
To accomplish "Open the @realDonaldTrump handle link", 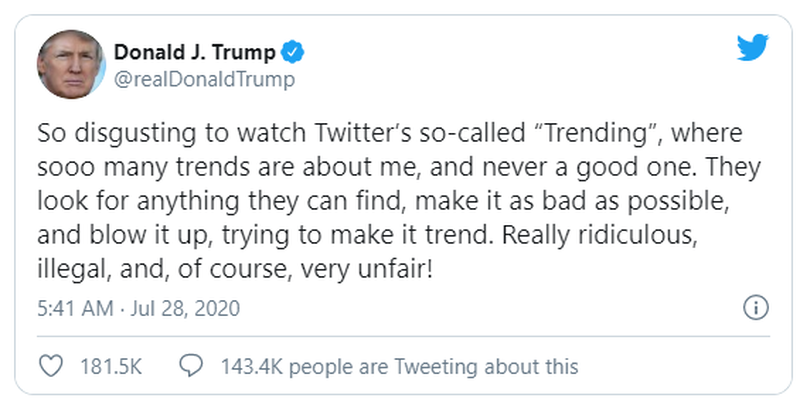I will pos(204,80).
